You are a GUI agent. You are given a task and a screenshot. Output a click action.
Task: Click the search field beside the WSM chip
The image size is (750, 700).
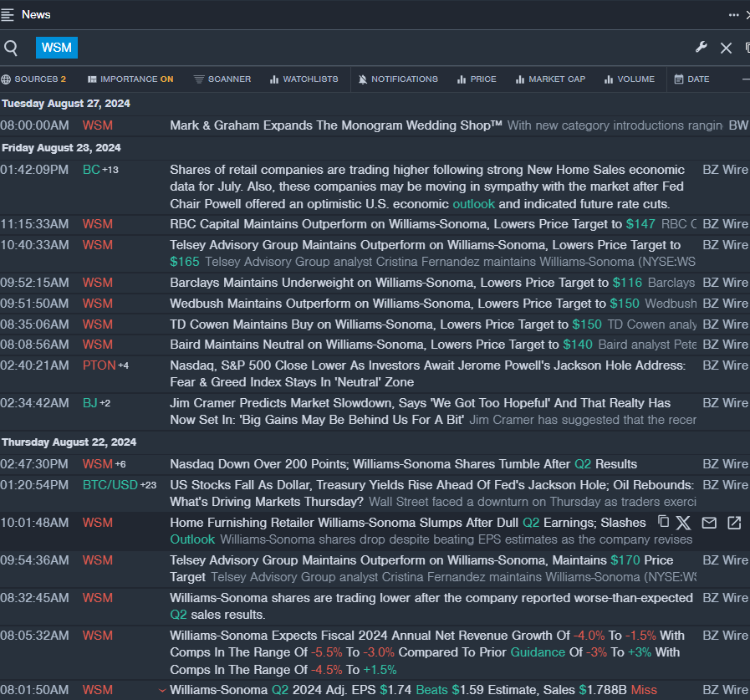click(x=383, y=48)
